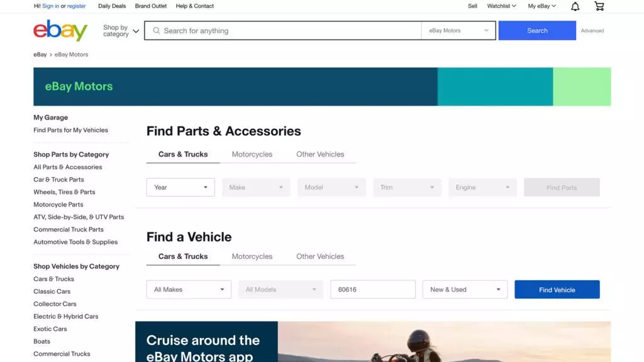Image resolution: width=644 pixels, height=362 pixels.
Task: Open Commercial Trucks category
Action: pyautogui.click(x=62, y=354)
